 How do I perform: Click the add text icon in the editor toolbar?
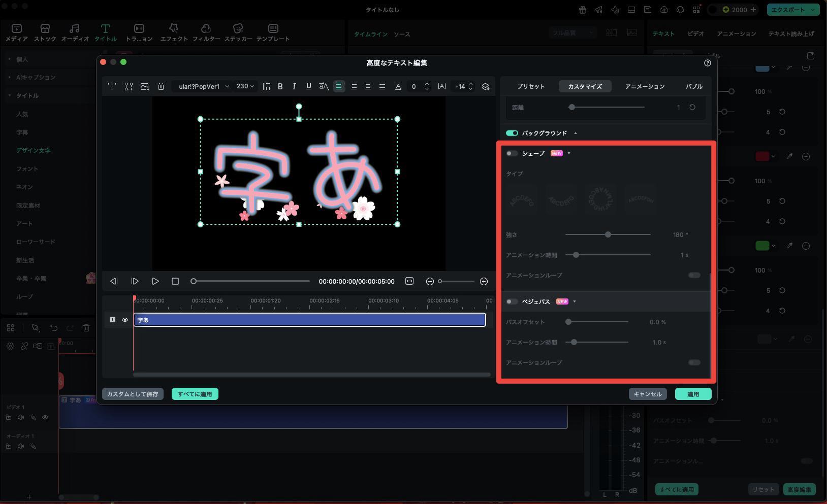[x=112, y=86]
